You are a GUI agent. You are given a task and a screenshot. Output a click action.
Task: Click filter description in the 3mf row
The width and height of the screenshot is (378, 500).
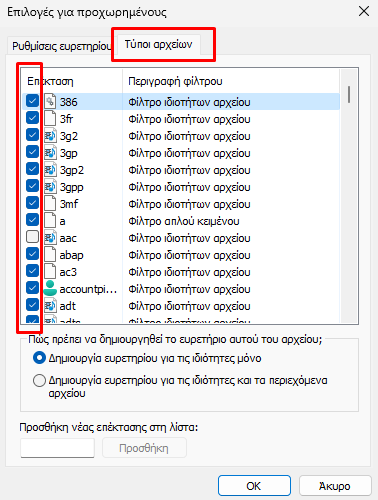(x=189, y=204)
